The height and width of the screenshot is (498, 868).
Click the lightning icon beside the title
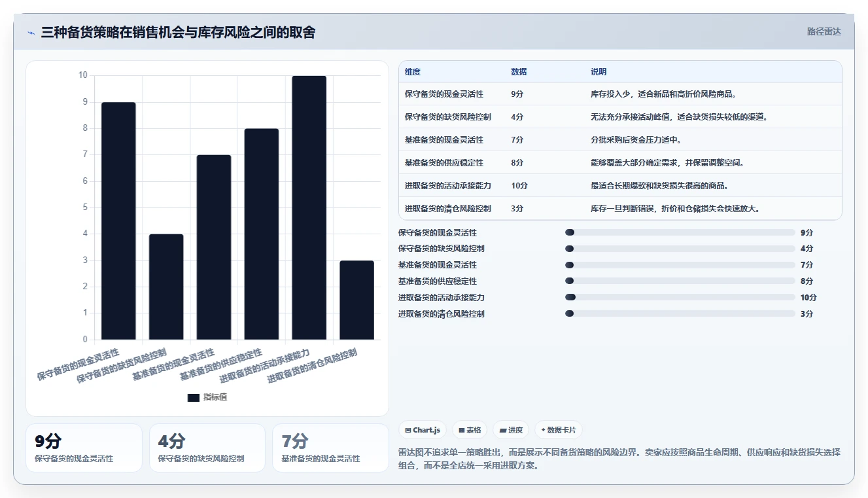coord(31,32)
